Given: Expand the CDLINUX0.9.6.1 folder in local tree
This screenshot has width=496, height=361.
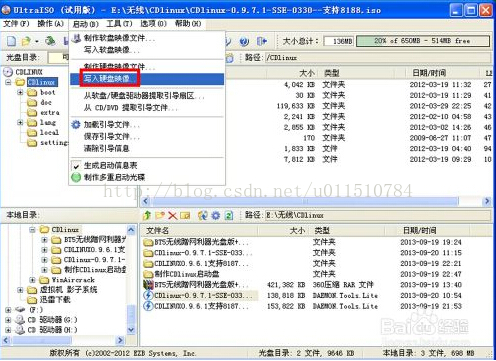Looking at the screenshot, I should (44, 250).
